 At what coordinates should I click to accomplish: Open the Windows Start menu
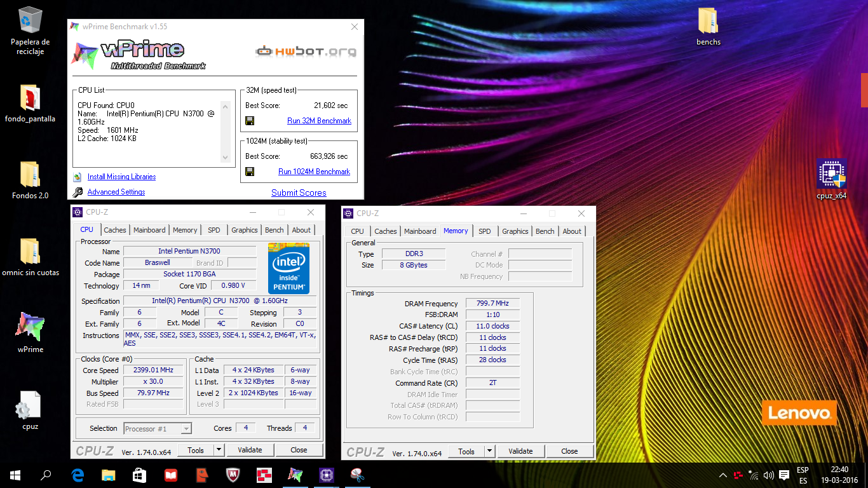pos(15,475)
